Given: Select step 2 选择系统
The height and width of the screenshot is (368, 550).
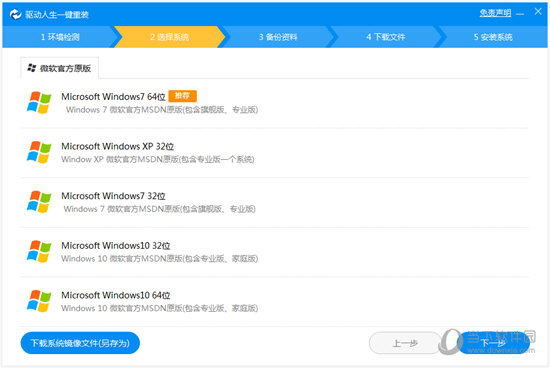Looking at the screenshot, I should pyautogui.click(x=169, y=37).
